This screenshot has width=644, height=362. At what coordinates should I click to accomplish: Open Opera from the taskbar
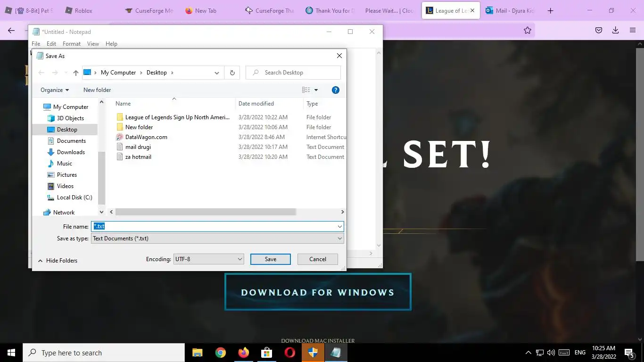click(x=289, y=353)
